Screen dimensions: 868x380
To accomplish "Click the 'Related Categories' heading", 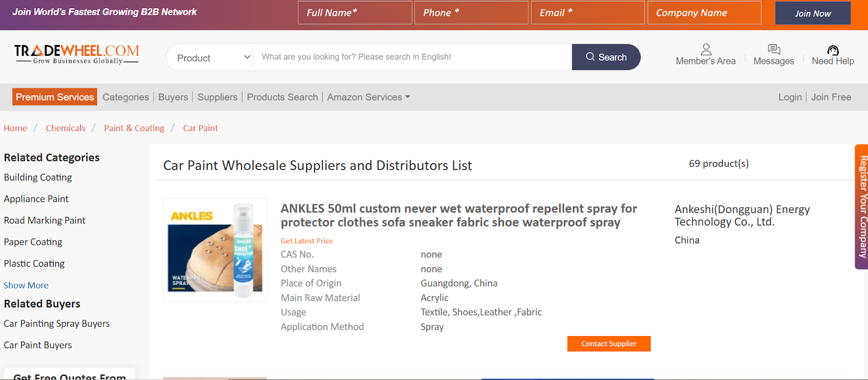I will click(x=52, y=158).
